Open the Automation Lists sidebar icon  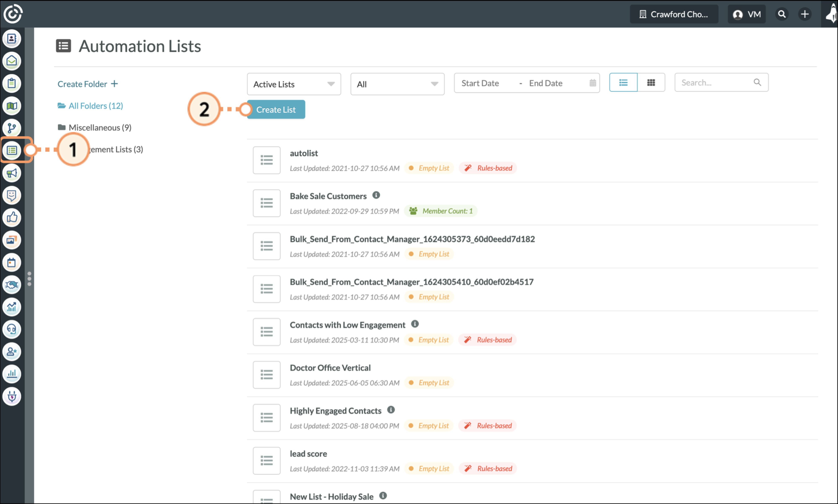(12, 150)
